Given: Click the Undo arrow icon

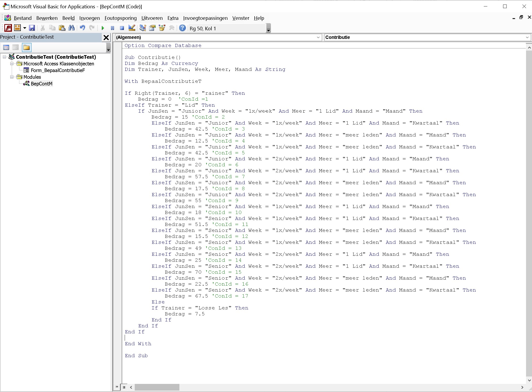Looking at the screenshot, I should (82, 28).
